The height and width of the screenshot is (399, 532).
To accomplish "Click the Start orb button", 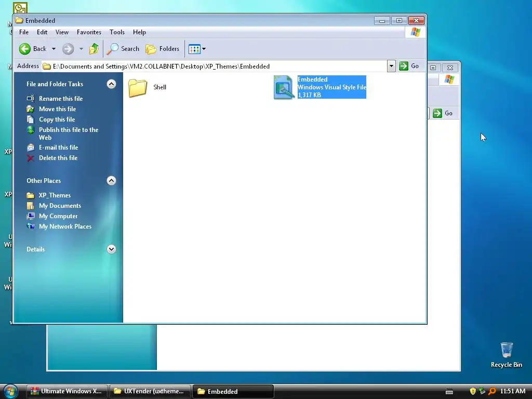I will point(10,392).
